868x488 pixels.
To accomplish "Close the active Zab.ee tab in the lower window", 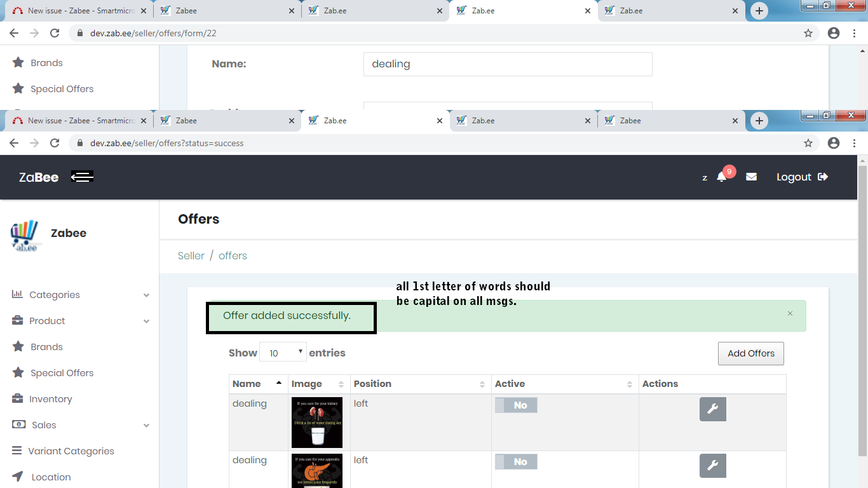I will (x=439, y=120).
